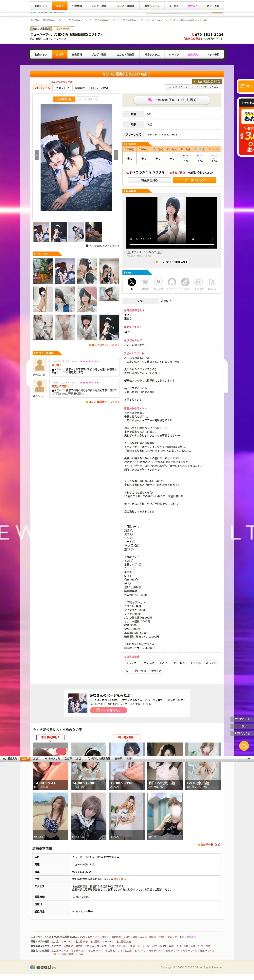Screen dimensions: 254x980
Task: Open the TikTok SNS icon
Action: pyautogui.click(x=185, y=282)
